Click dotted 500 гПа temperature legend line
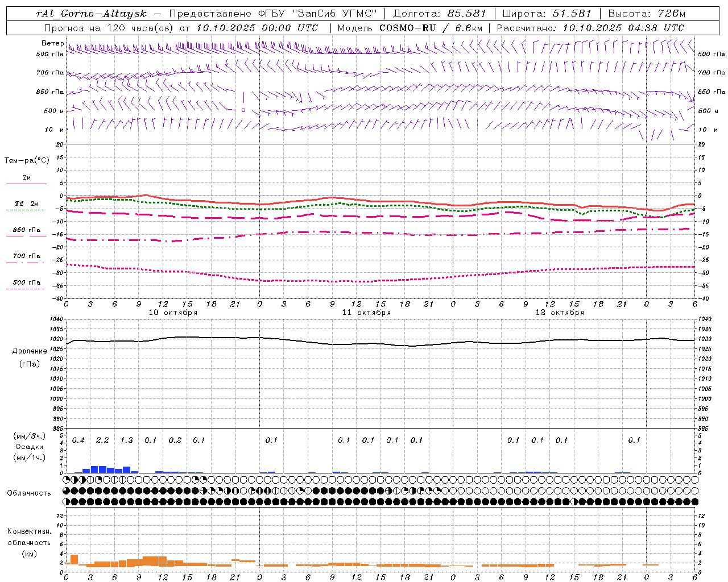The image size is (728, 582). [x=26, y=289]
